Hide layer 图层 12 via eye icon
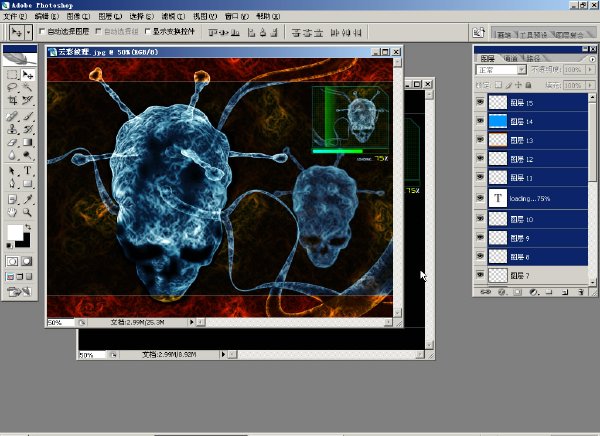This screenshot has width=600, height=436. 480,158
